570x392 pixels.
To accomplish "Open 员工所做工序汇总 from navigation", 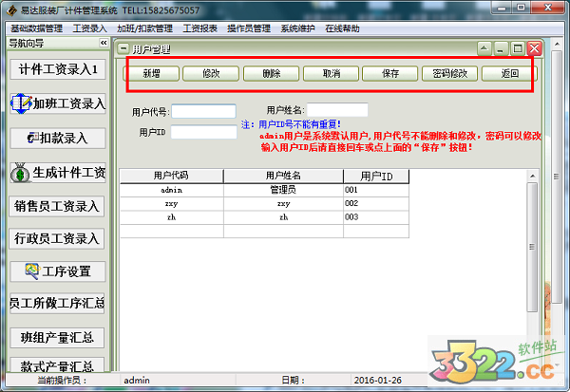I will (x=57, y=303).
